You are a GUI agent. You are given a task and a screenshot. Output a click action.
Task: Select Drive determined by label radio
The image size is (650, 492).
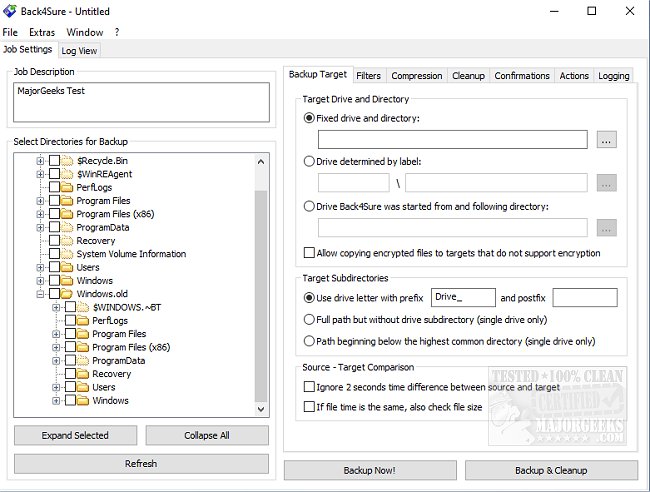[309, 161]
